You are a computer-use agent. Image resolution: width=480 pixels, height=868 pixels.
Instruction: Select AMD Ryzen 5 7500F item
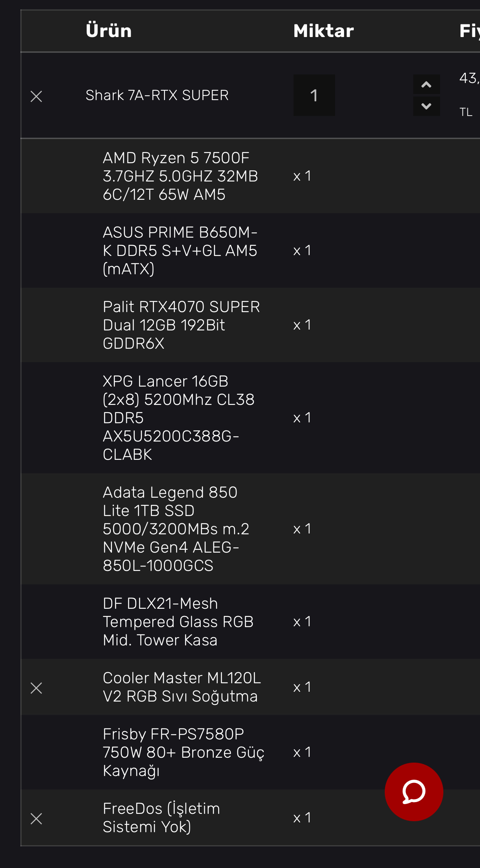[180, 176]
